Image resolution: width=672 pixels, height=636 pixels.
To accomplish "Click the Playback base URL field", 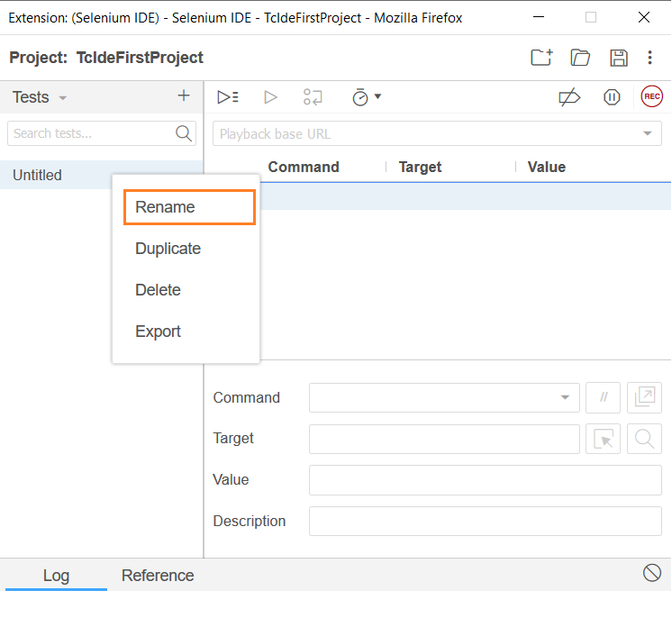I will (437, 133).
